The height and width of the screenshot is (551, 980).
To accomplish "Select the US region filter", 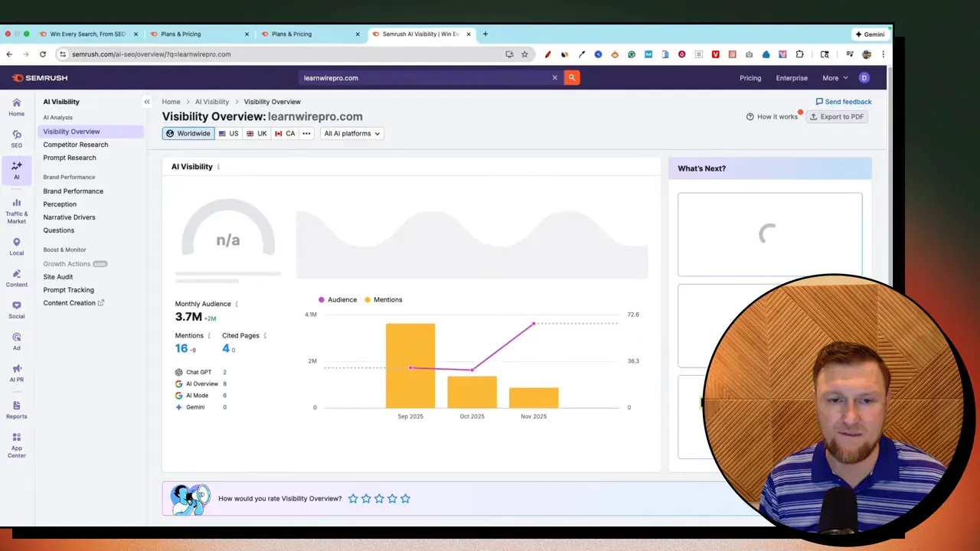I will (x=228, y=133).
